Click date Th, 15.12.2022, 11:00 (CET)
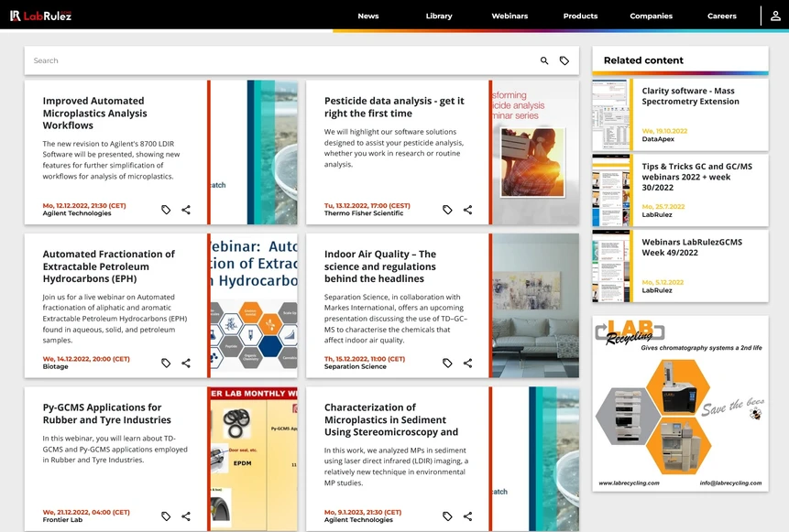Image resolution: width=789 pixels, height=532 pixels. 365,359
